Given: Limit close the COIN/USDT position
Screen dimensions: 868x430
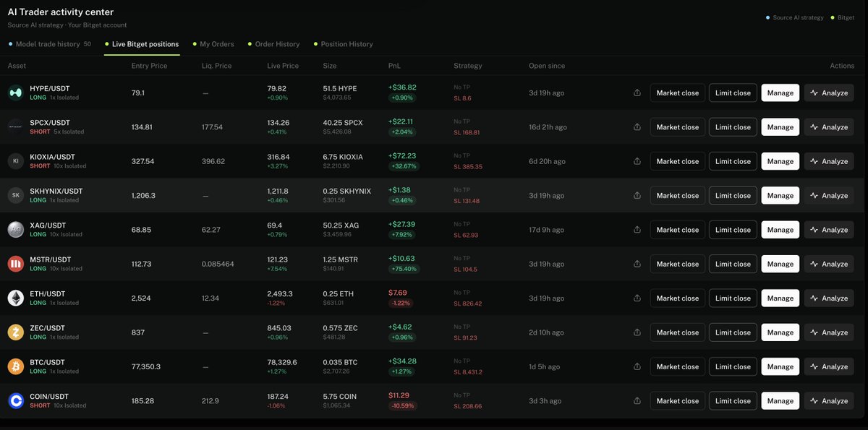Looking at the screenshot, I should 733,400.
